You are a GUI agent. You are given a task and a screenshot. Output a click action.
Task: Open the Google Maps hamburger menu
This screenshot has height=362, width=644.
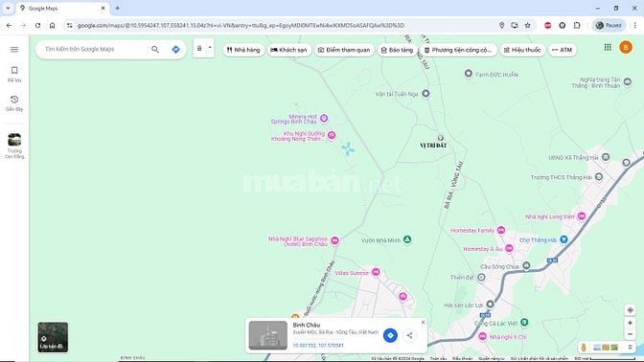[x=14, y=49]
